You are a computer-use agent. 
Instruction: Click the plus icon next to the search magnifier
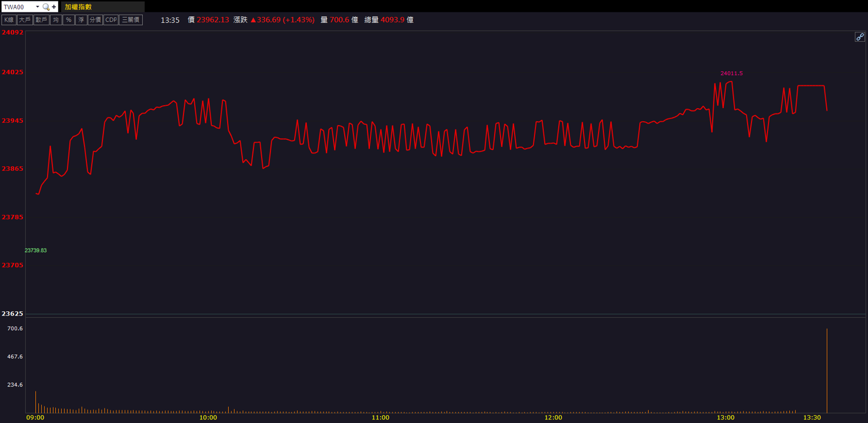(x=54, y=7)
